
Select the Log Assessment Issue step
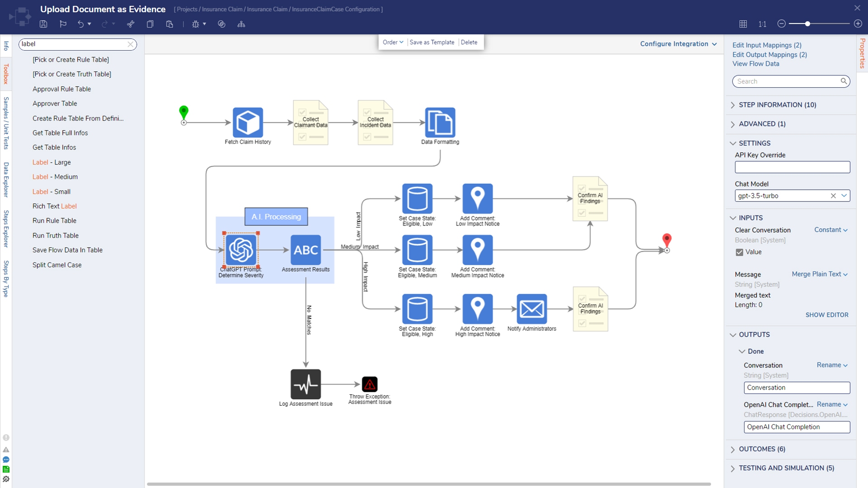pyautogui.click(x=306, y=384)
